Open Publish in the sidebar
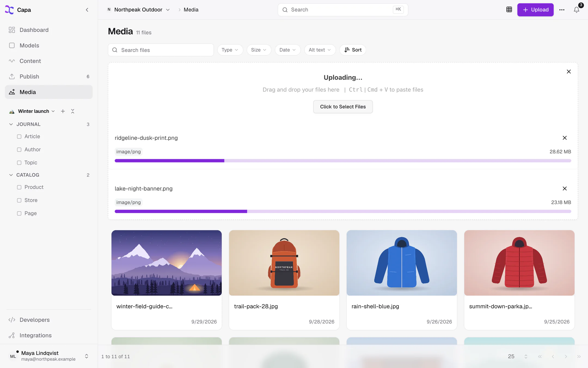 point(49,77)
